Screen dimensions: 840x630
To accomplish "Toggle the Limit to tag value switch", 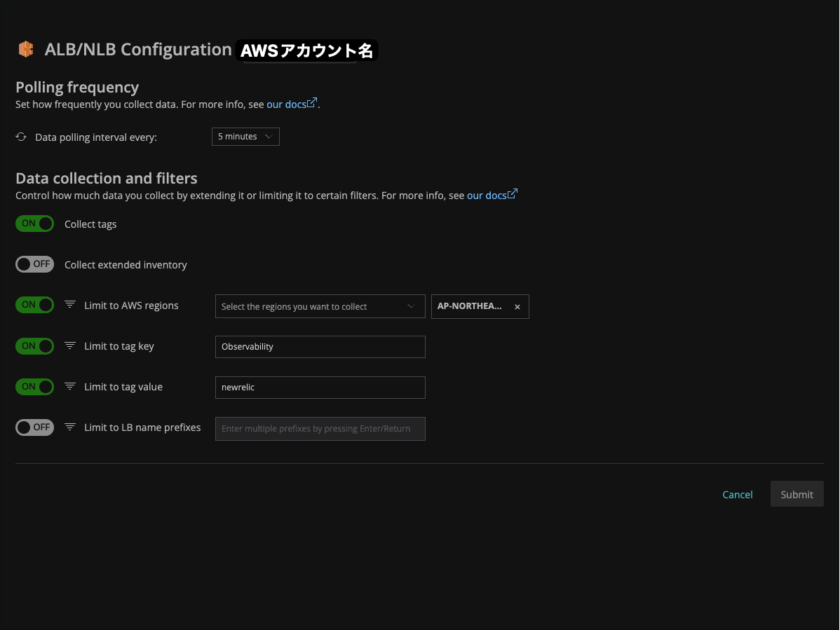I will pos(35,386).
